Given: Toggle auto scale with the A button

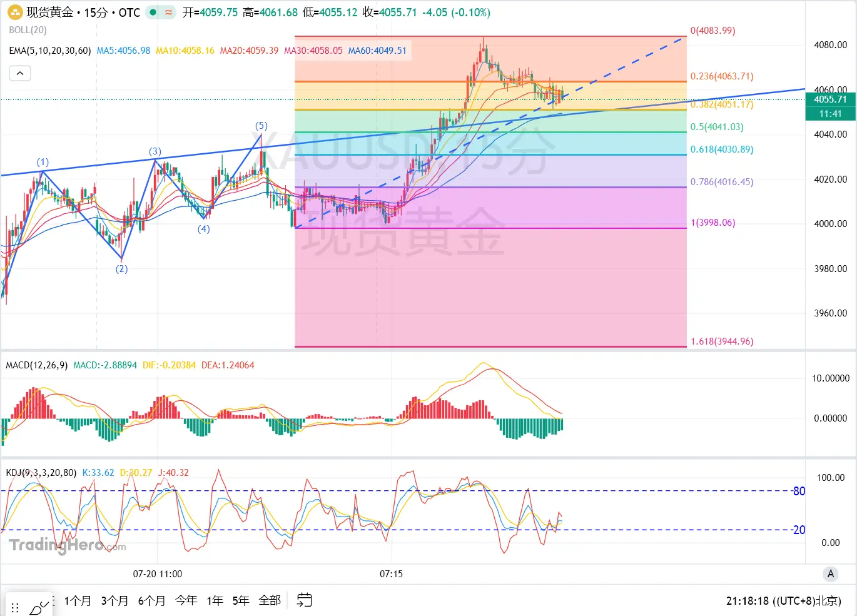Looking at the screenshot, I should (831, 573).
